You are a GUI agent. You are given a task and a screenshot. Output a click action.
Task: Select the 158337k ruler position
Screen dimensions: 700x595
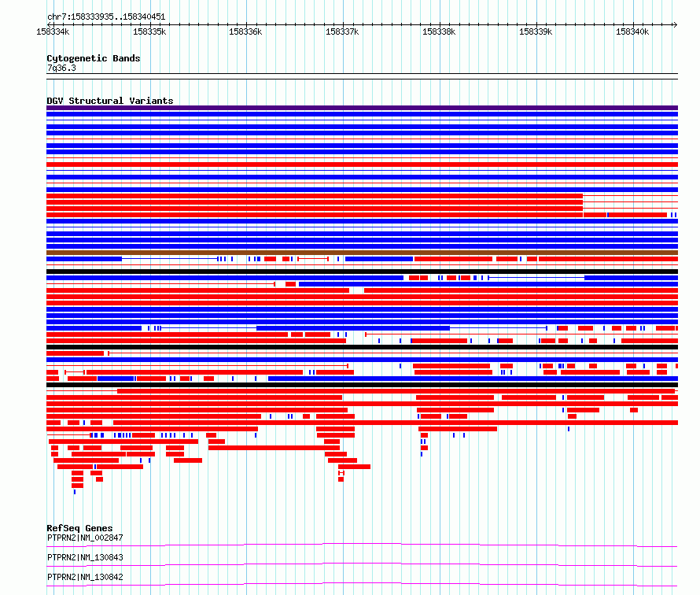tap(342, 31)
